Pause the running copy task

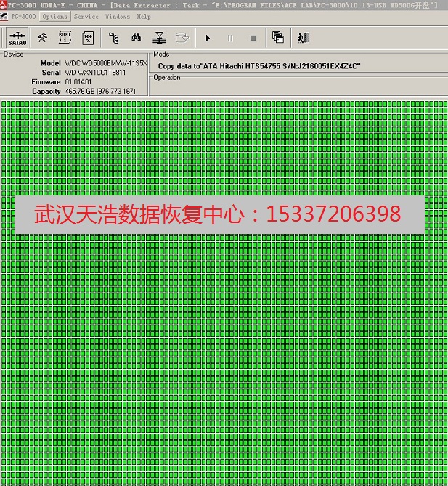point(230,38)
